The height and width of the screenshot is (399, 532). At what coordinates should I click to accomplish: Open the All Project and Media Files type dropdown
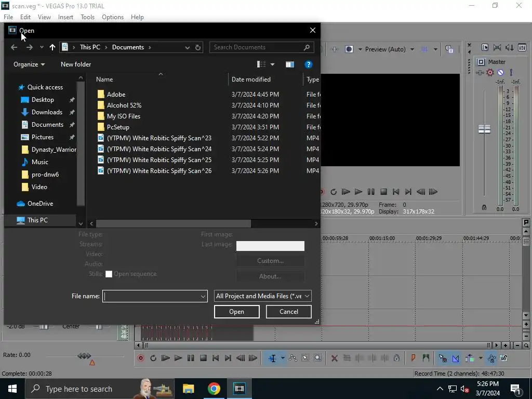pyautogui.click(x=262, y=296)
